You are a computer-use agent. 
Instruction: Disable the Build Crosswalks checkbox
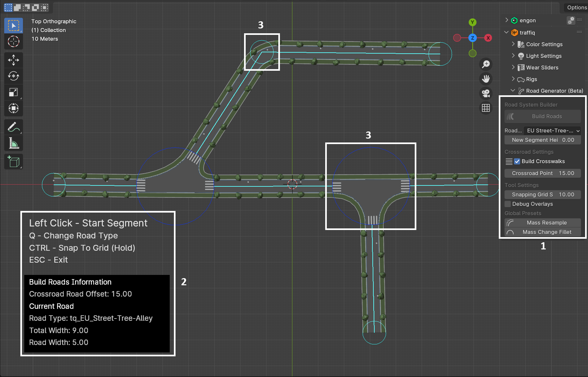pos(517,161)
